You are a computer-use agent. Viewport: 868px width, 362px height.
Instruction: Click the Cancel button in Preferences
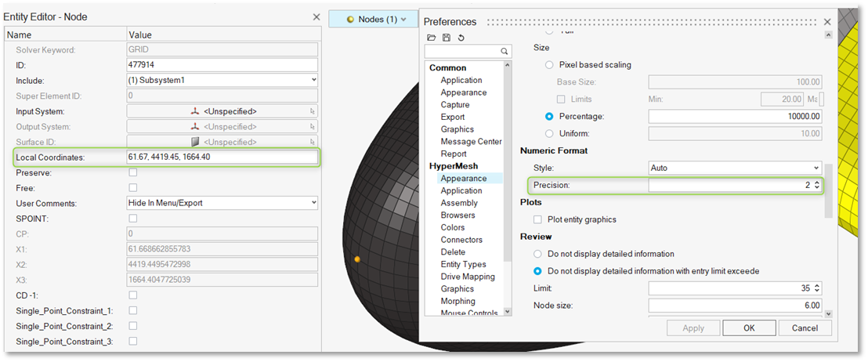point(804,328)
